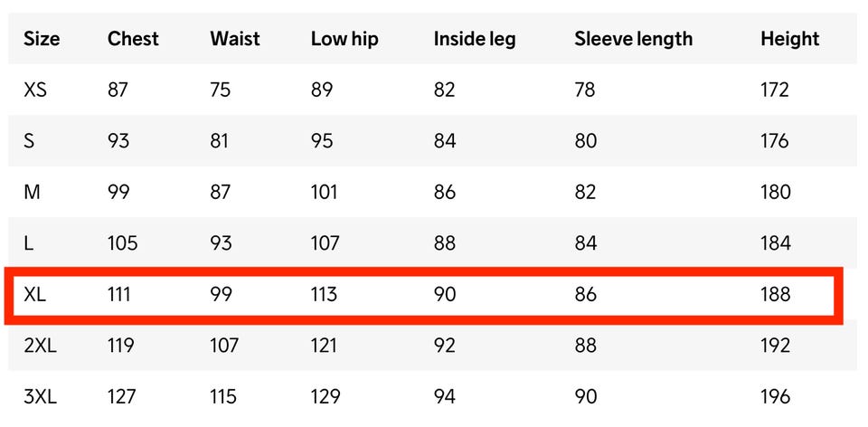Select the highlighted XL size label
Viewport: 868px width, 427px height.
click(35, 295)
